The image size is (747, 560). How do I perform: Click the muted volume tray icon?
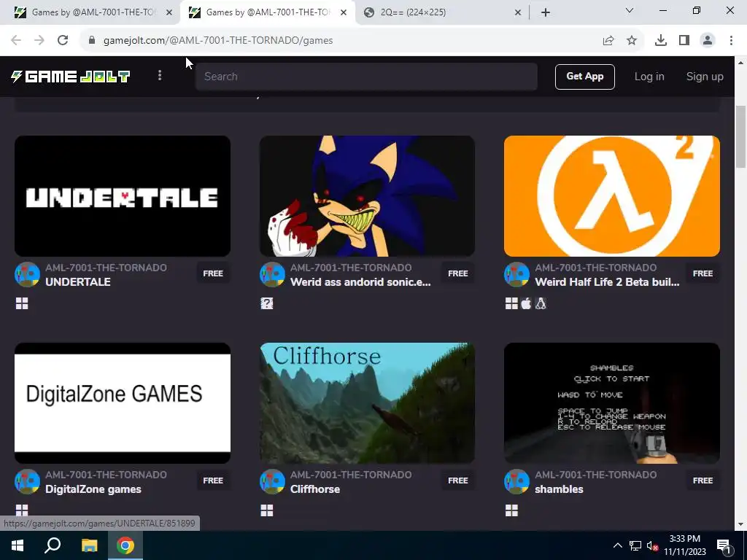click(652, 545)
